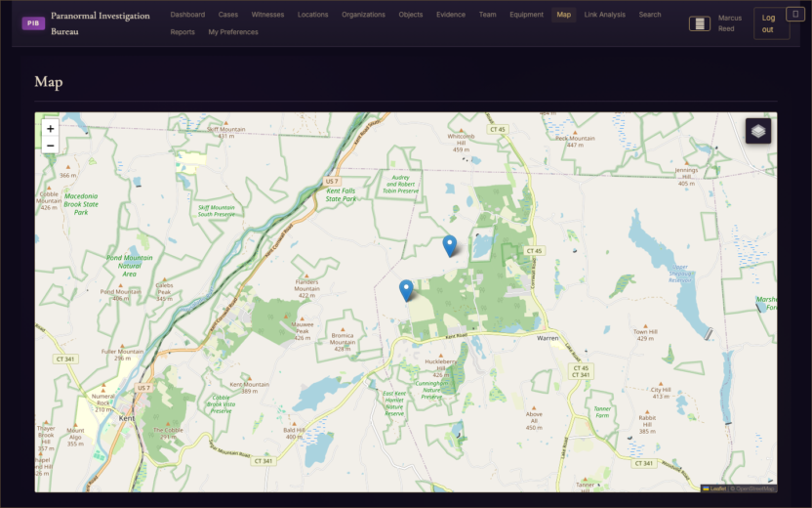Click the Kent Falls State Park label

pyautogui.click(x=341, y=195)
